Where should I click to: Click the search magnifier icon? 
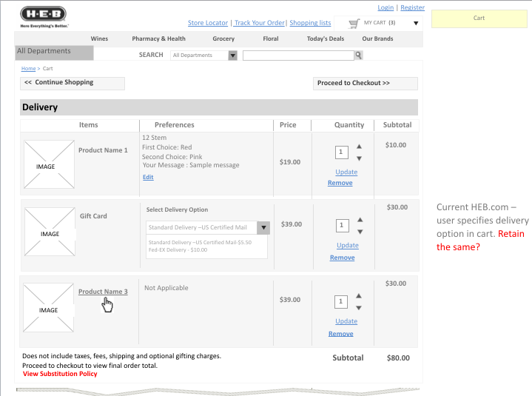coord(358,55)
